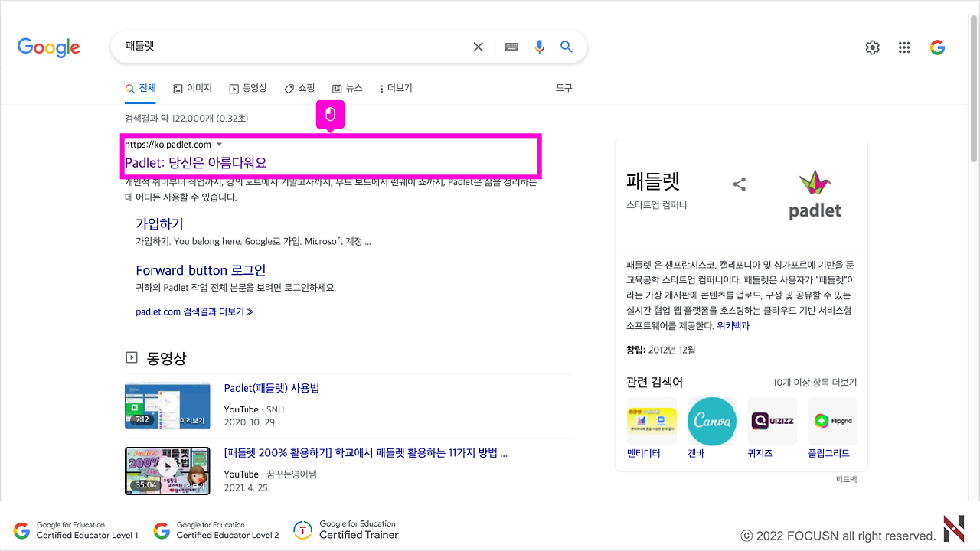The image size is (980, 551).
Task: Open Google apps with the grid icon
Action: pos(904,47)
